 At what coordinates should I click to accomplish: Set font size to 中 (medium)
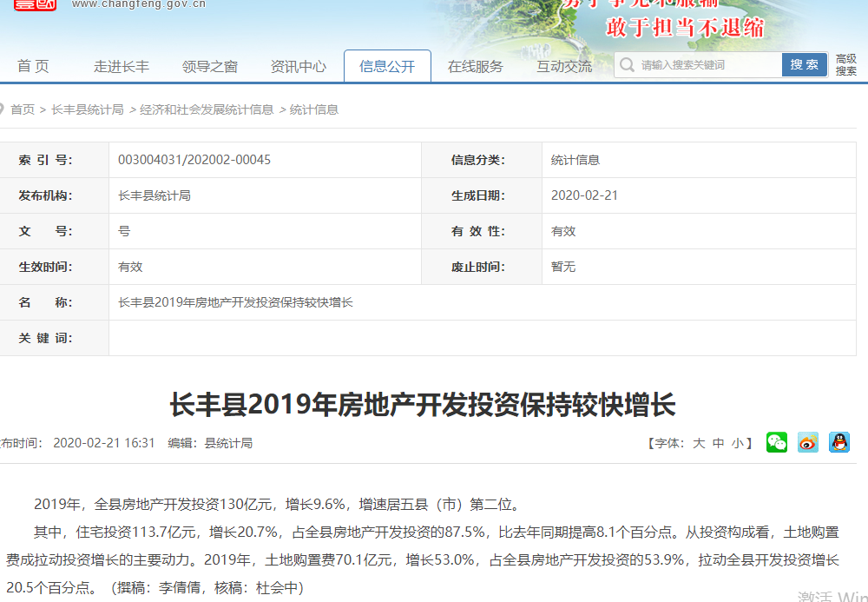[x=718, y=443]
